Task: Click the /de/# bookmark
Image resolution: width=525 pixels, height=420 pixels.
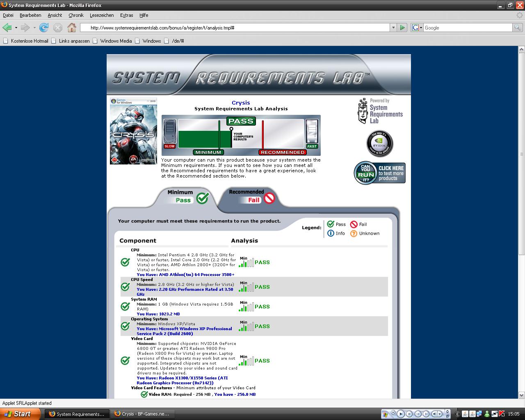Action: point(174,41)
